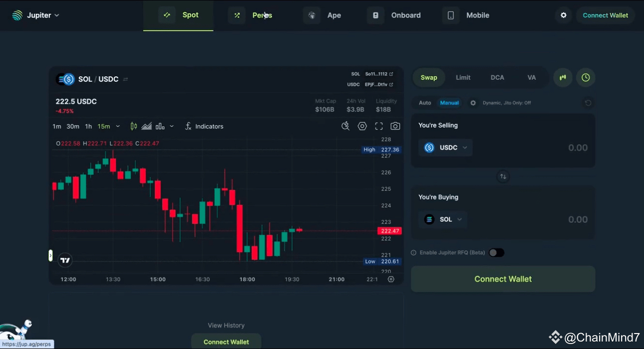Expand the Jupiter menu chevron
Viewport: 644px width, 349px height.
tap(57, 15)
